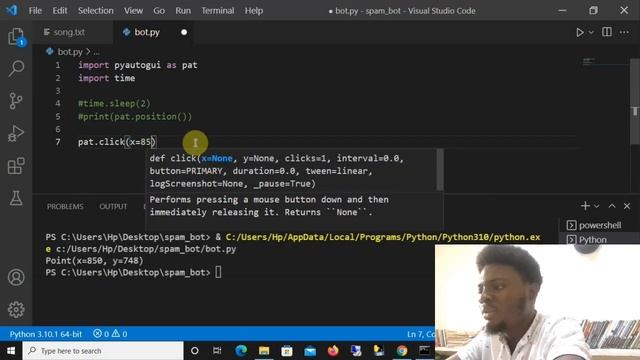Open the Testing flask view
The height and width of the screenshot is (360, 640).
point(16,198)
